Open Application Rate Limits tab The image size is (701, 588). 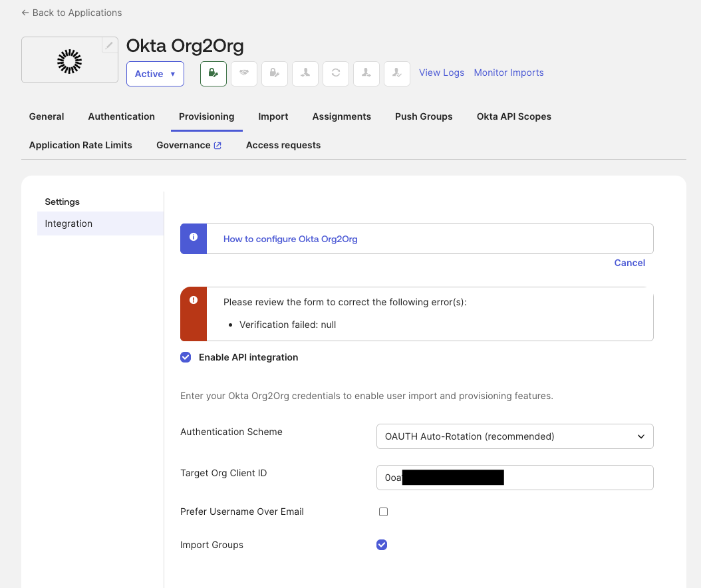[80, 145]
